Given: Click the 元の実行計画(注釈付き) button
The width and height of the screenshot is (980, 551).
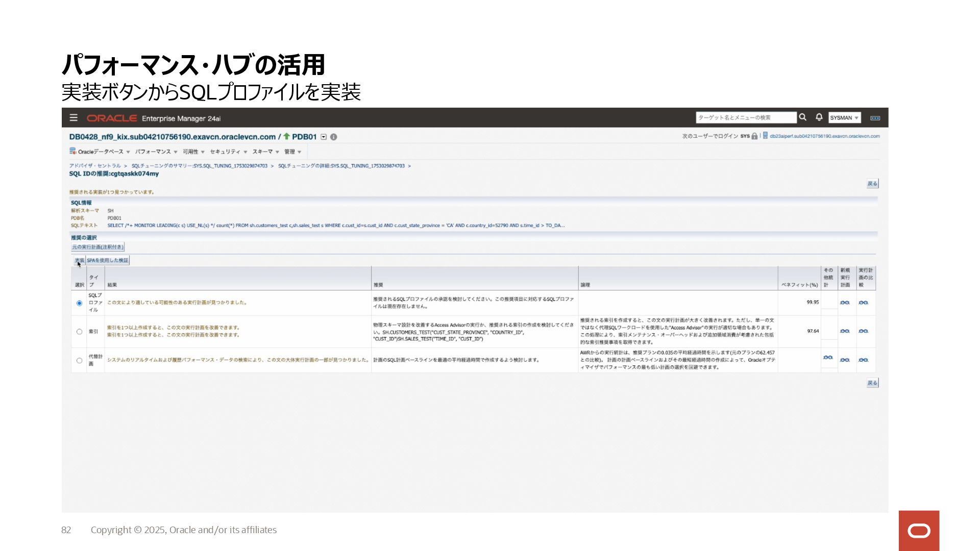Looking at the screenshot, I should tap(97, 247).
